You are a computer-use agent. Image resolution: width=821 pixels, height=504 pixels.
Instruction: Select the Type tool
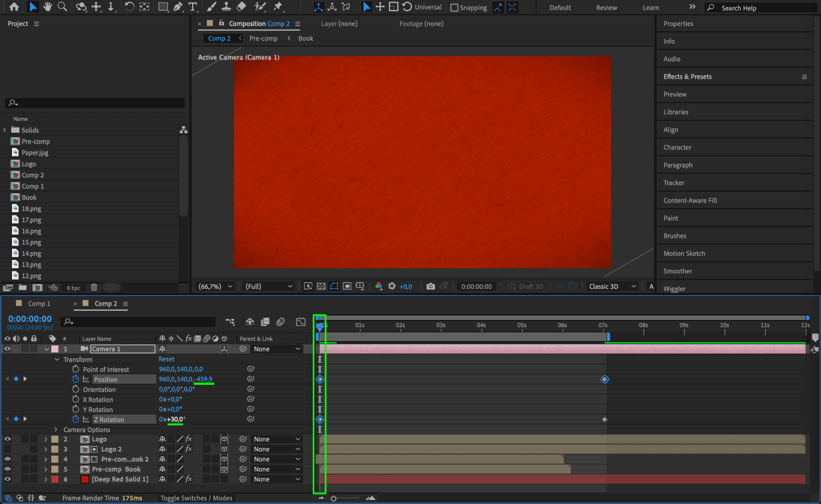click(x=193, y=7)
